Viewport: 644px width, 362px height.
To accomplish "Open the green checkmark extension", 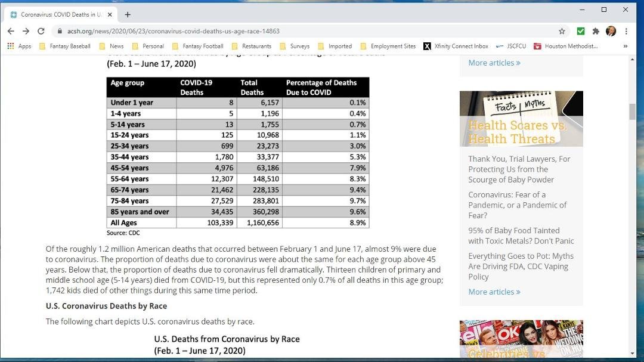I will pyautogui.click(x=581, y=31).
